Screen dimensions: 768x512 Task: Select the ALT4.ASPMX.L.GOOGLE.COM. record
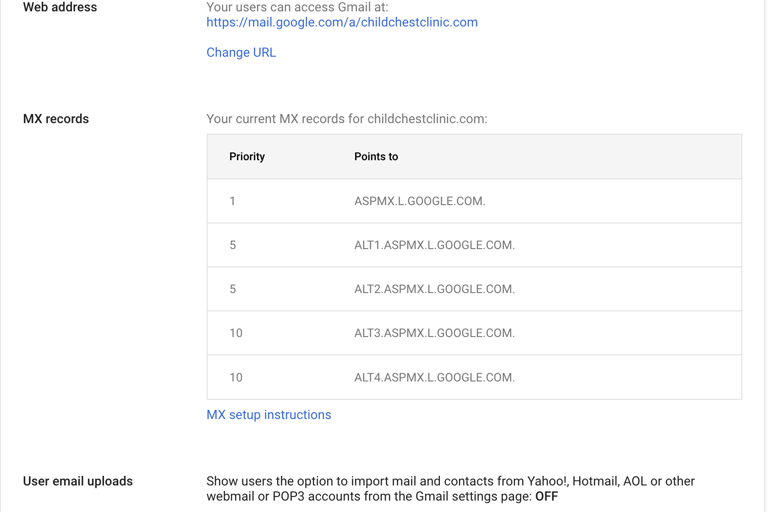click(434, 377)
